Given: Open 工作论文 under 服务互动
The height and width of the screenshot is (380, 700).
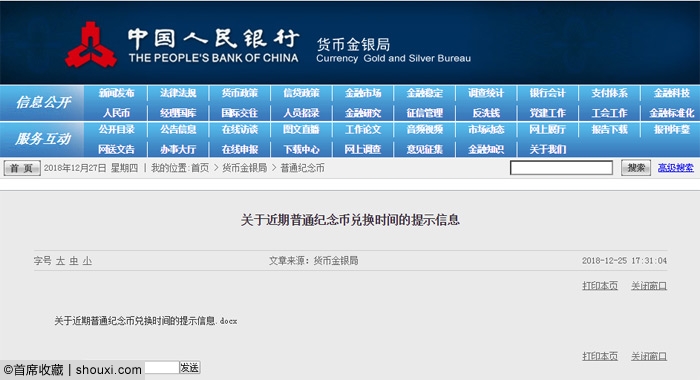Looking at the screenshot, I should point(363,129).
